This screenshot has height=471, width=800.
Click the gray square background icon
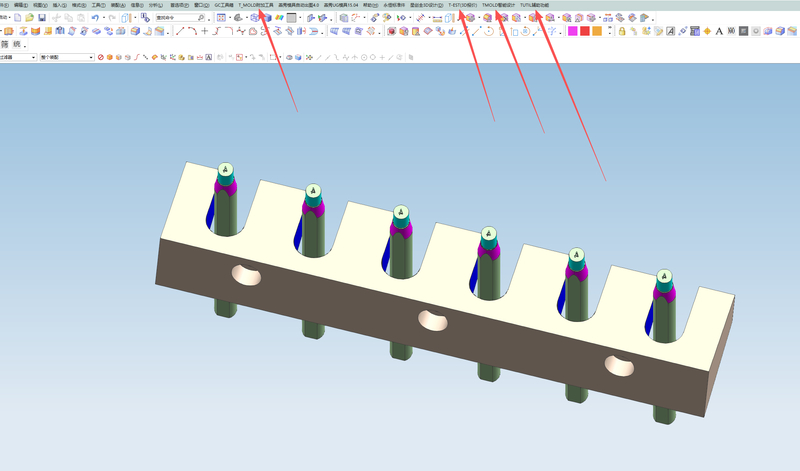291,18
